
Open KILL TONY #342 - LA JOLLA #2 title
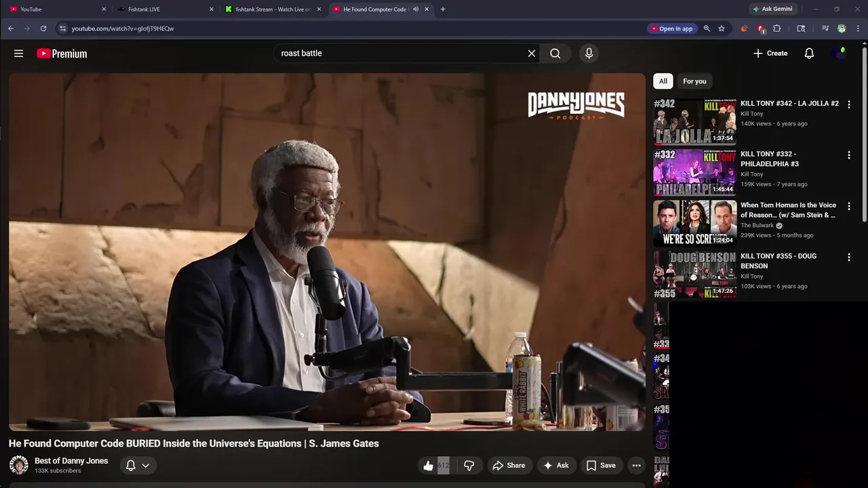pyautogui.click(x=789, y=104)
